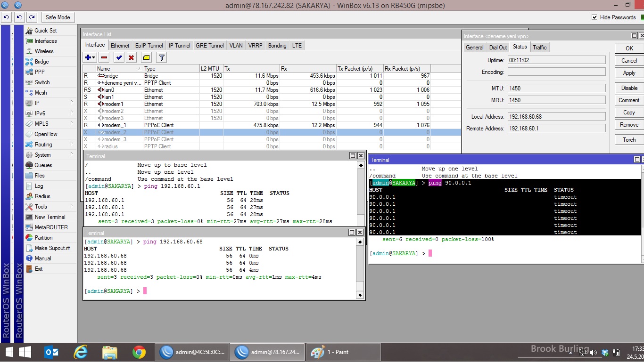Open the Filter funnel icon

pyautogui.click(x=161, y=57)
